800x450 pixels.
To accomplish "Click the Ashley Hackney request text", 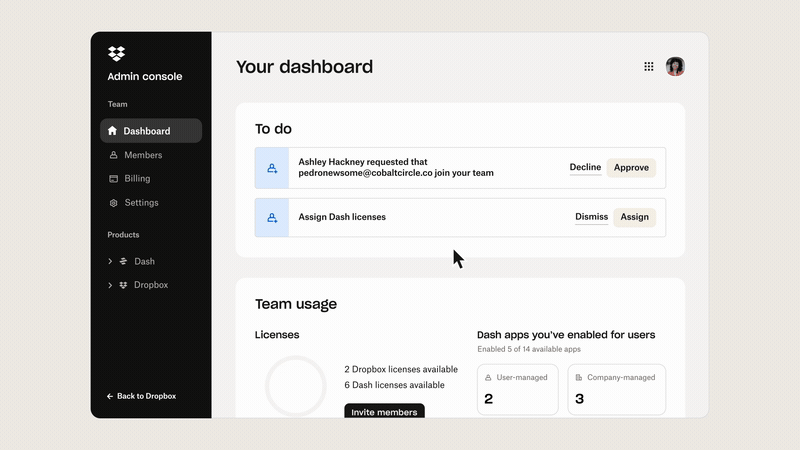I will pos(396,167).
